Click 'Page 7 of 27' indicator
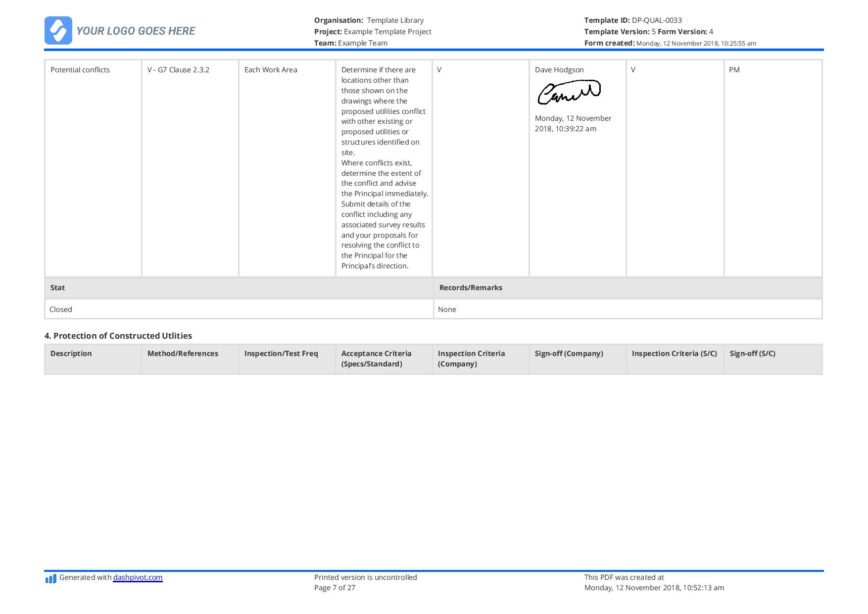 click(x=335, y=588)
